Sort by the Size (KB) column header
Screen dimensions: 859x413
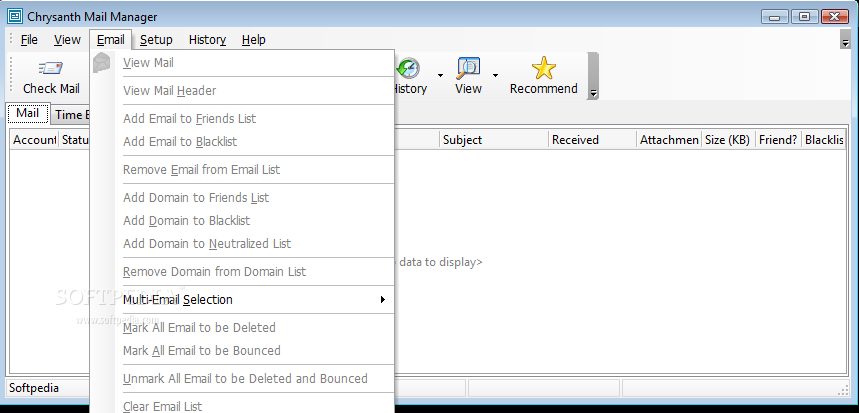[729, 140]
